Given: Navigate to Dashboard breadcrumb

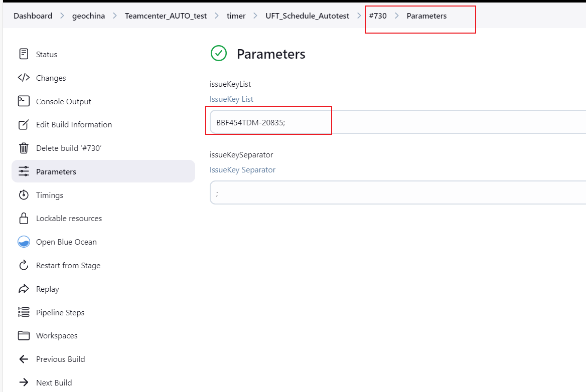Looking at the screenshot, I should 33,16.
